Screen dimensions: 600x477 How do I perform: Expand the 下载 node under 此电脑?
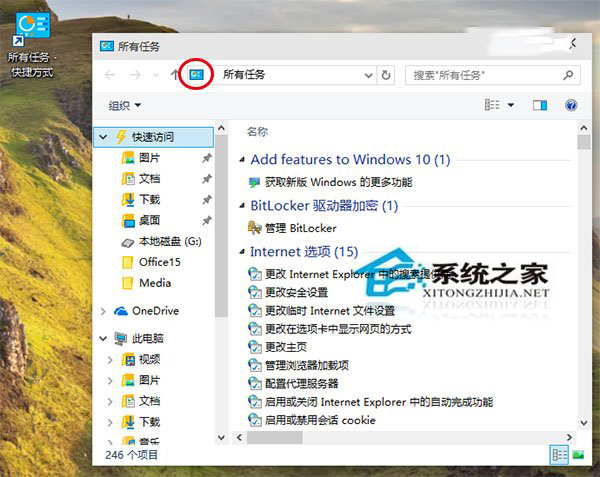tap(110, 422)
